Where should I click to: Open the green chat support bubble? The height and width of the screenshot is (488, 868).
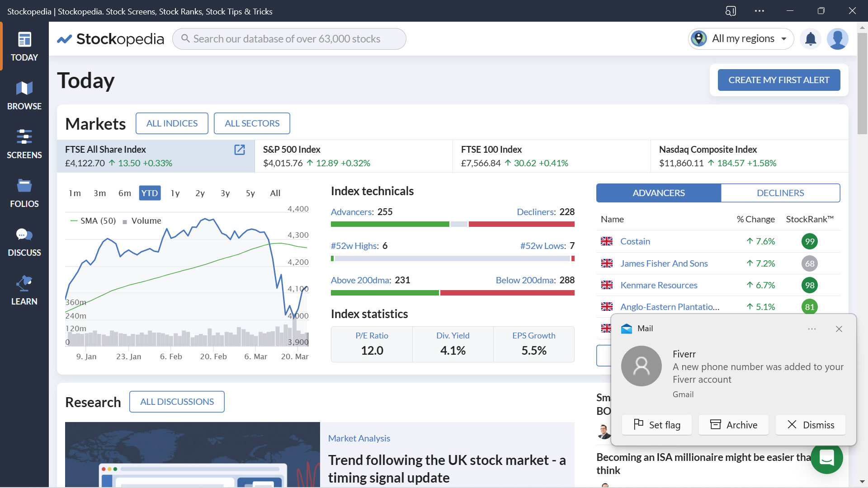pyautogui.click(x=826, y=458)
